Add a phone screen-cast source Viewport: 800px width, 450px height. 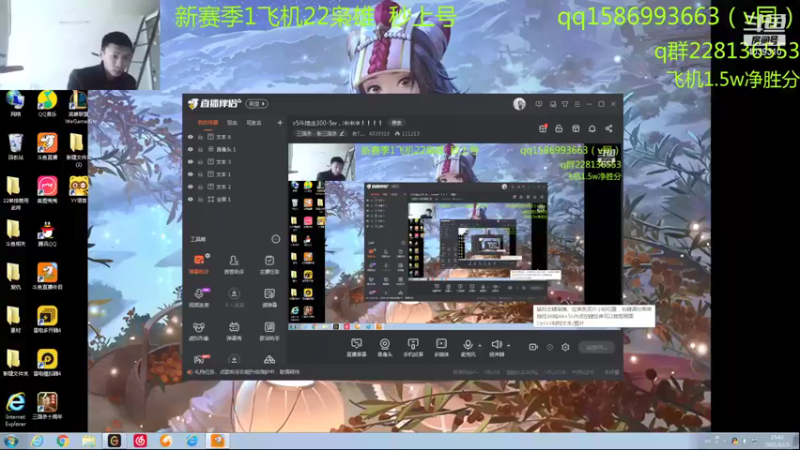click(413, 347)
